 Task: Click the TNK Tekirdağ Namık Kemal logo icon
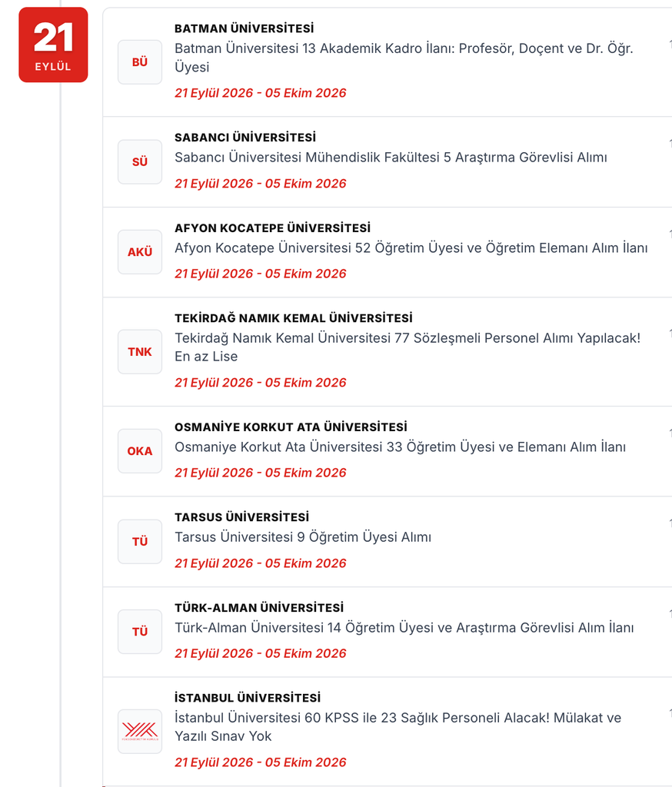[x=140, y=352]
